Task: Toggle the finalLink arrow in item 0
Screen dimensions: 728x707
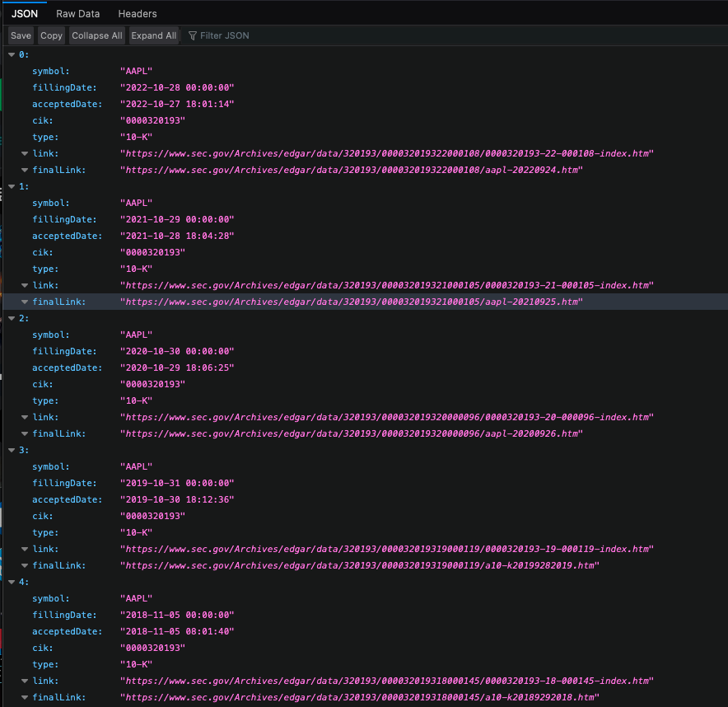Action: 25,171
